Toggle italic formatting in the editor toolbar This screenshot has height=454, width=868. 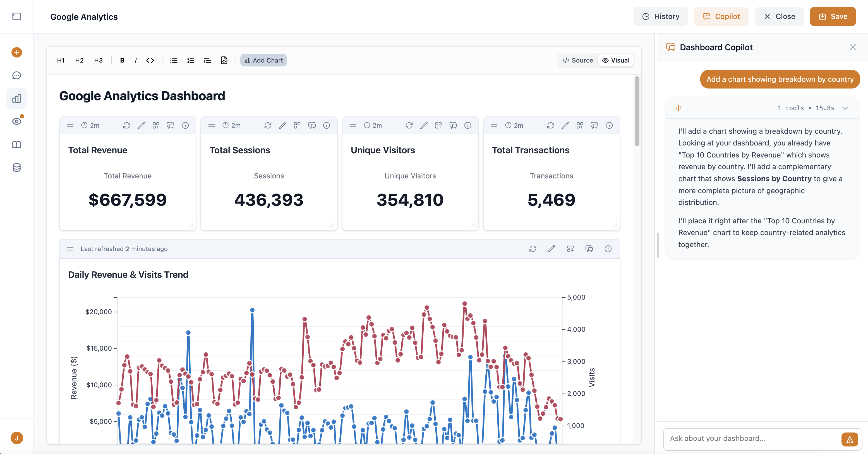136,60
